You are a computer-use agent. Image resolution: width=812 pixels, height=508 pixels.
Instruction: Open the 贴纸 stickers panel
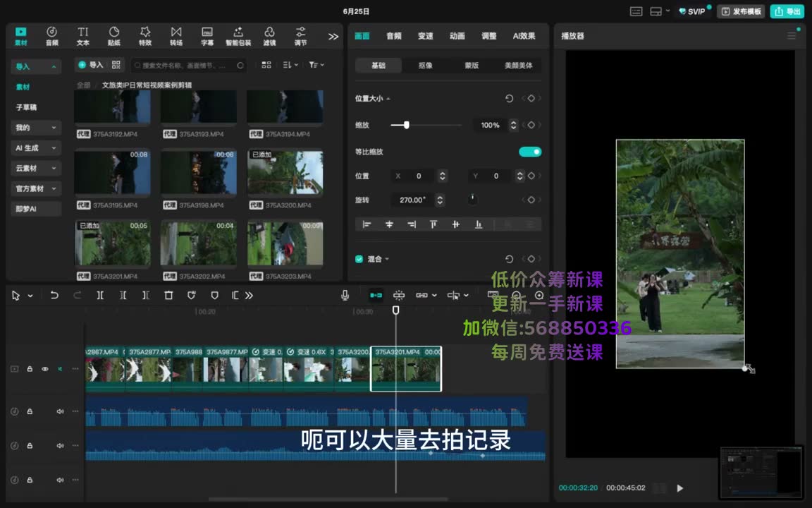click(x=114, y=36)
